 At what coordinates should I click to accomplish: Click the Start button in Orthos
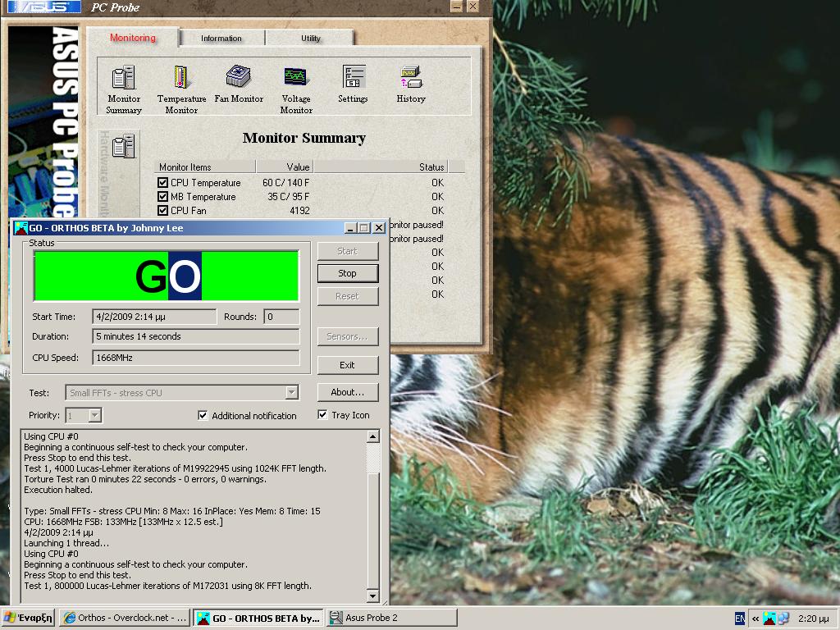pyautogui.click(x=348, y=251)
